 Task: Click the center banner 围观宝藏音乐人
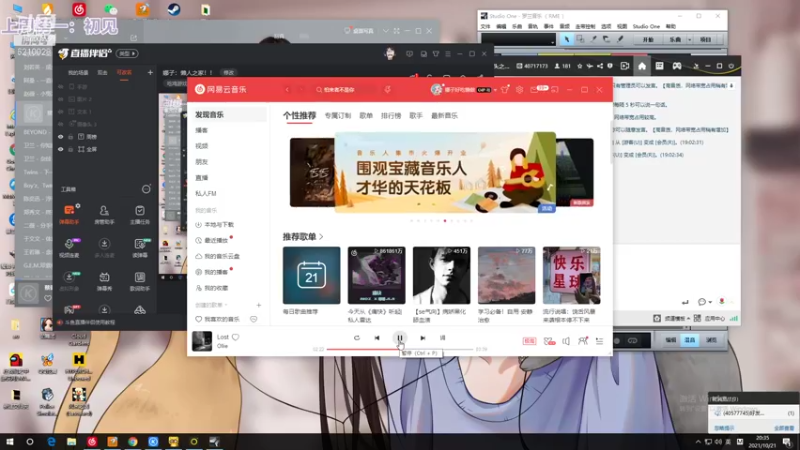445,172
